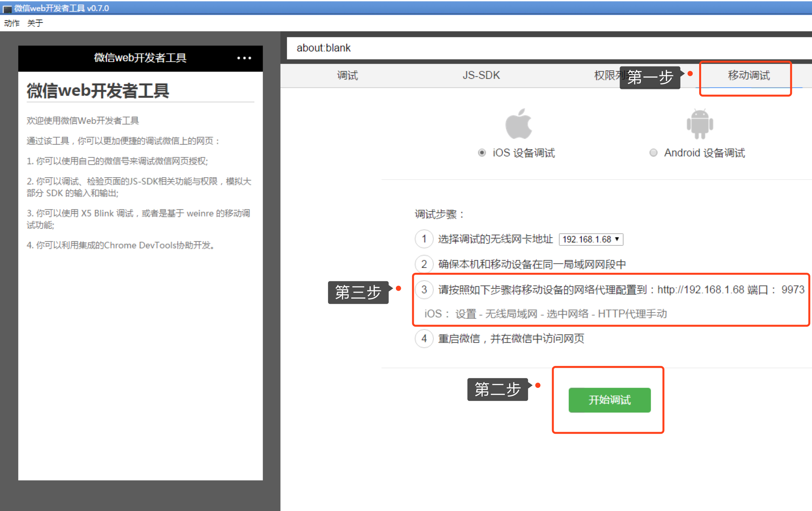This screenshot has width=812, height=511.
Task: Click the Android robot icon
Action: 700,124
